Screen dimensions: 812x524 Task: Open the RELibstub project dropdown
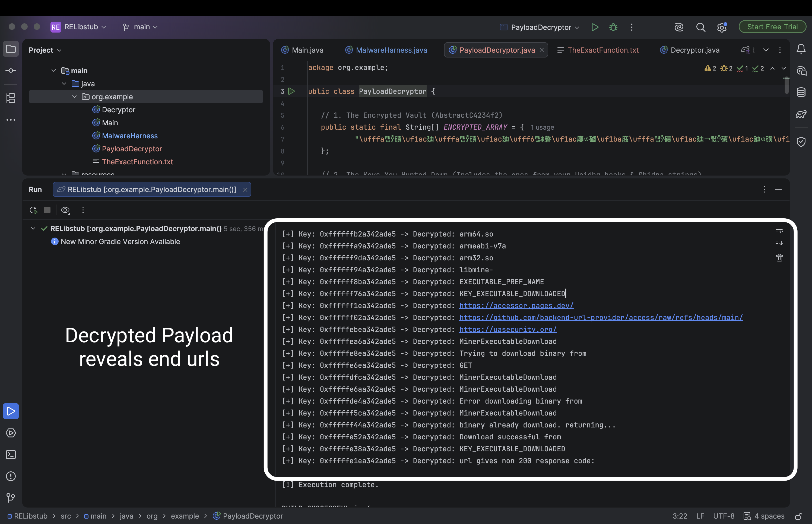tap(79, 27)
